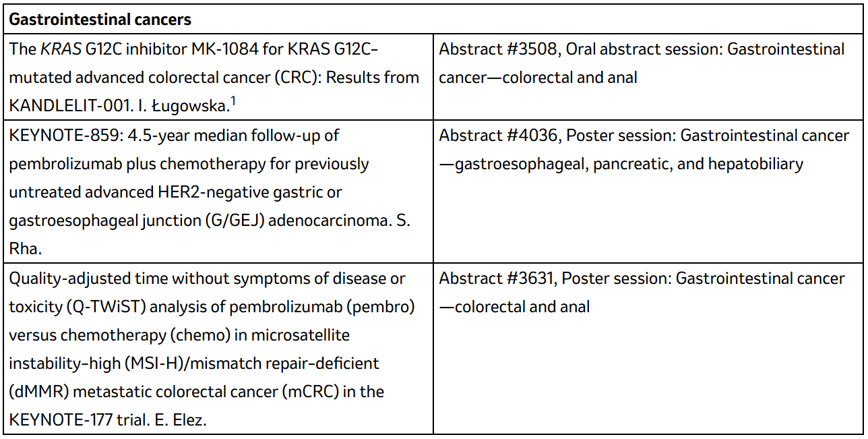This screenshot has height=439, width=868.
Task: Click the Abstract #4036 text
Action: point(498,136)
